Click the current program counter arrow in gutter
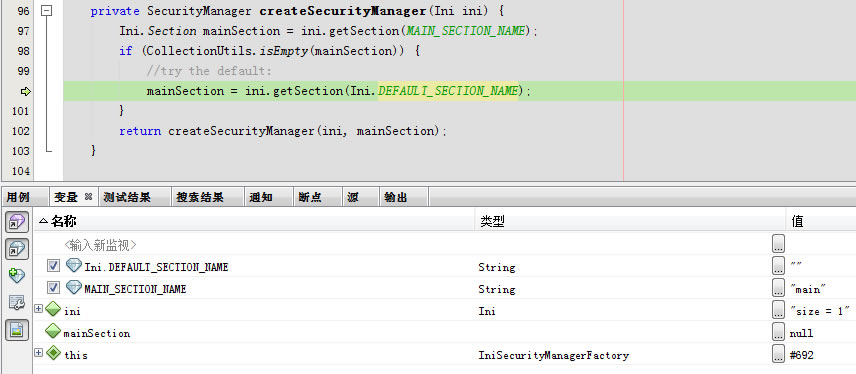 [25, 91]
